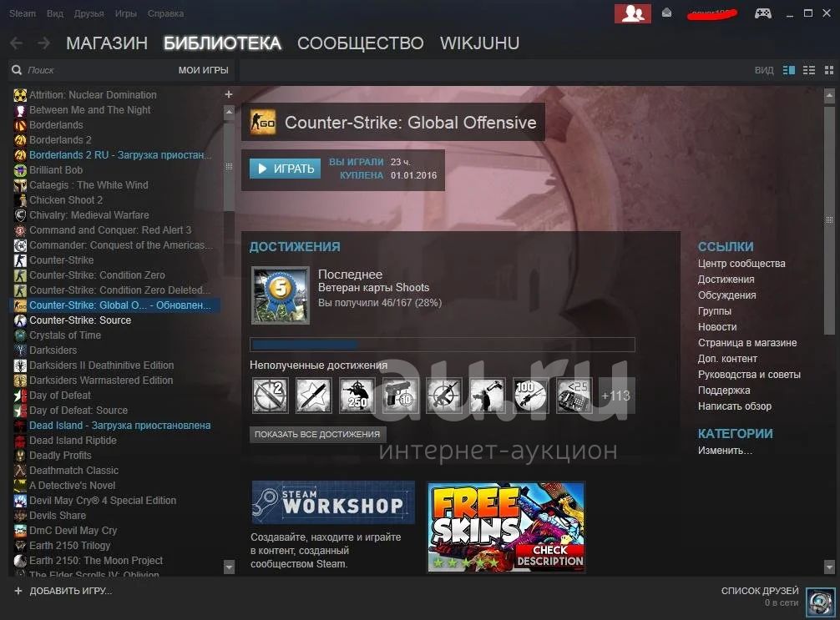Open the Доп. контент link
This screenshot has height=620, width=840.
[x=727, y=359]
